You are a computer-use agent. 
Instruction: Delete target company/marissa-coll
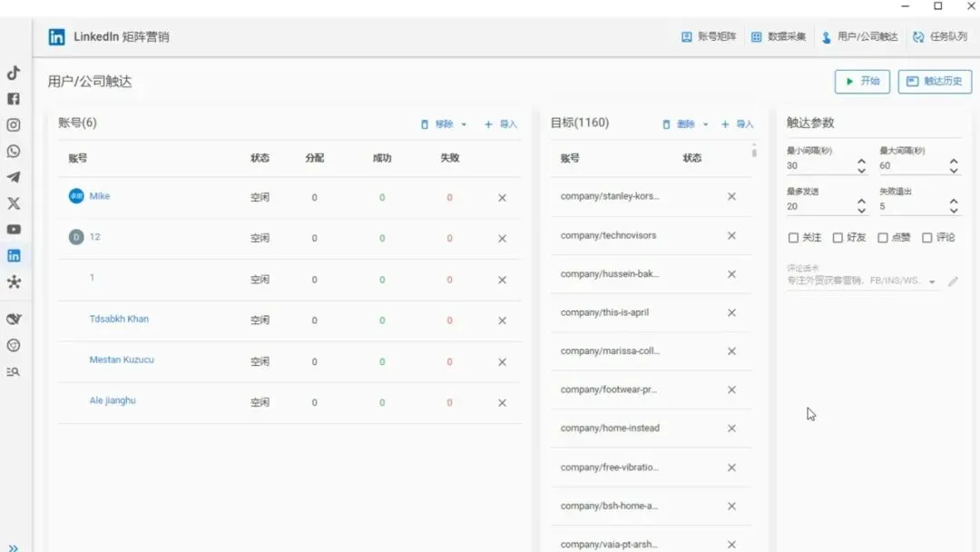[731, 351]
